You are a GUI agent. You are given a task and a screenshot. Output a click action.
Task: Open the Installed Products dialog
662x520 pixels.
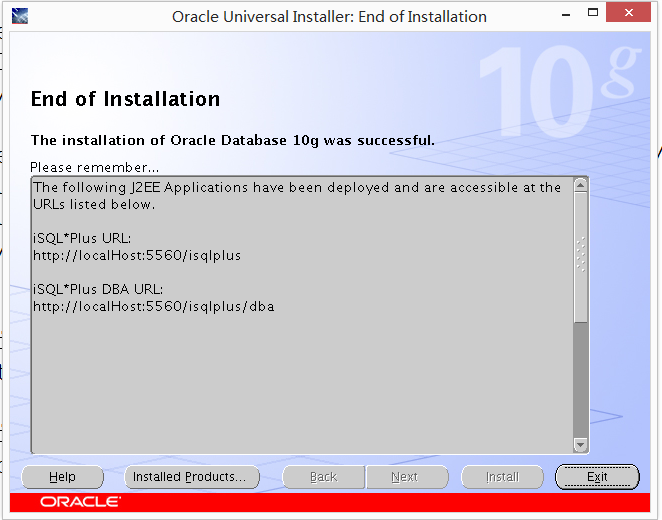(x=192, y=477)
